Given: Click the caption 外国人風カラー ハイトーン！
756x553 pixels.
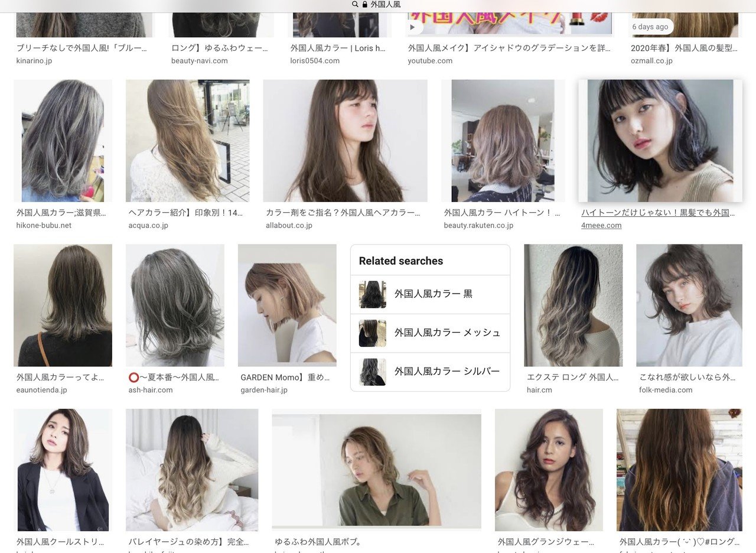Looking at the screenshot, I should tap(502, 213).
